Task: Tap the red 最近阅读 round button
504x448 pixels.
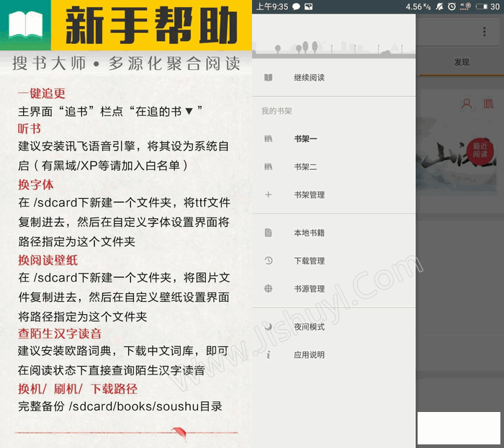Action: tap(480, 151)
